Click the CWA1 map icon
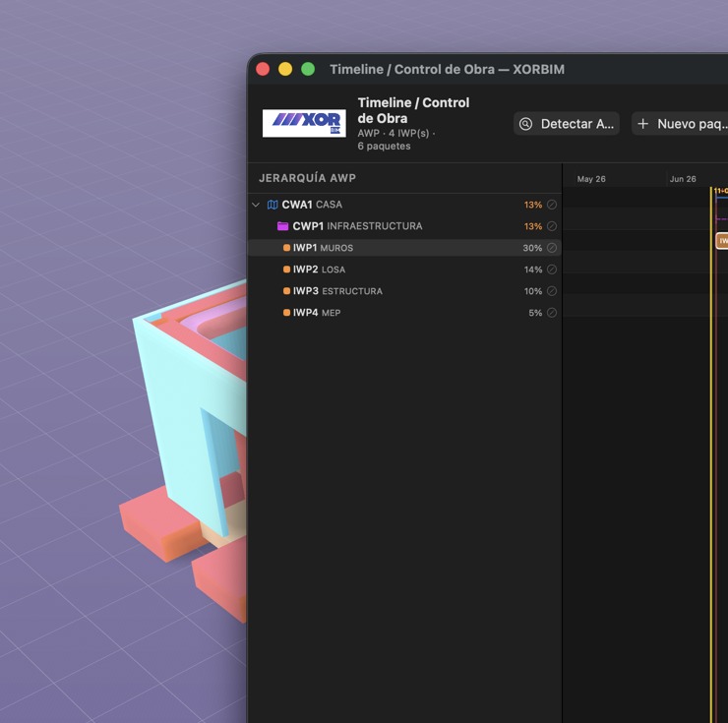Viewport: 728px width, 723px height. (273, 205)
